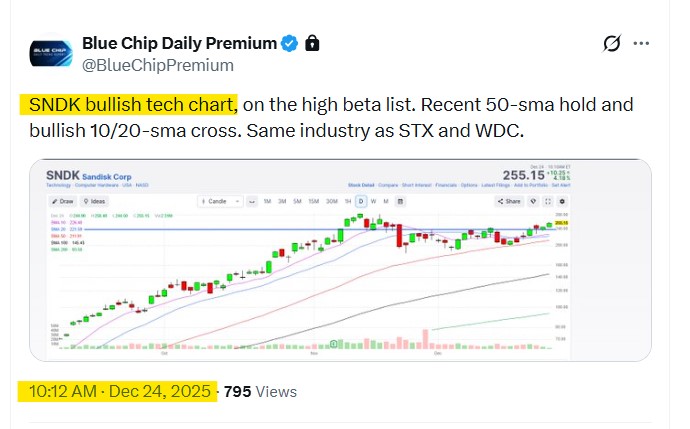The image size is (690, 429).
Task: Click the blue verified badge
Action: tap(290, 43)
